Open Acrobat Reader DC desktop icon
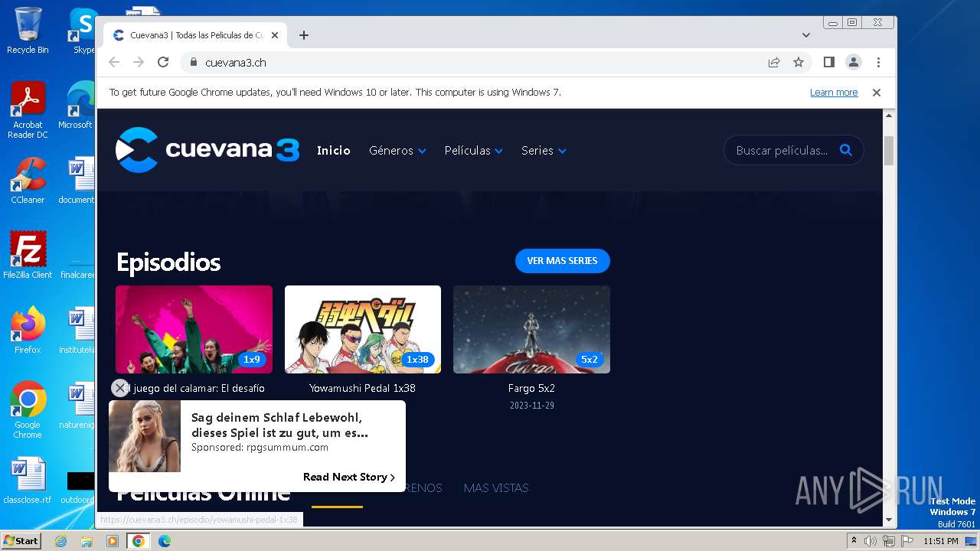 point(28,110)
